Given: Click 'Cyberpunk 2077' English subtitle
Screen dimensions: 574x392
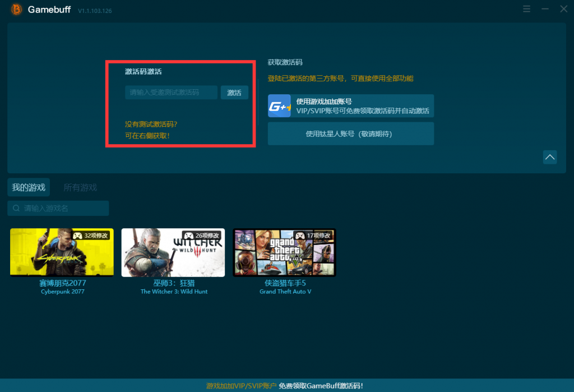Looking at the screenshot, I should [x=63, y=292].
